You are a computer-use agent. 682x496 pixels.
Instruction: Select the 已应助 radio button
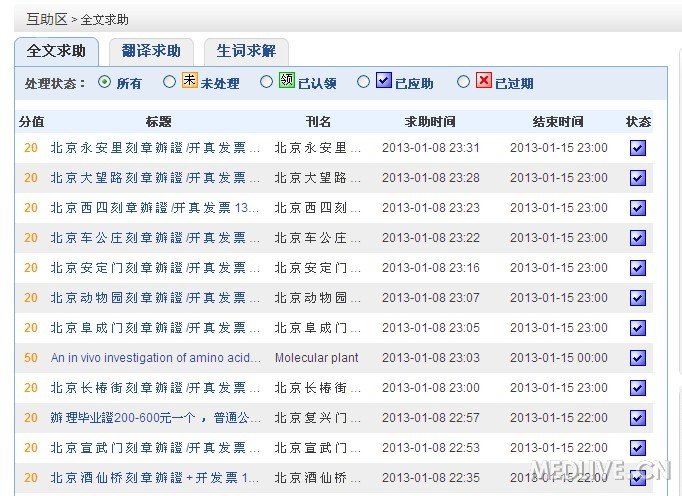pyautogui.click(x=363, y=82)
